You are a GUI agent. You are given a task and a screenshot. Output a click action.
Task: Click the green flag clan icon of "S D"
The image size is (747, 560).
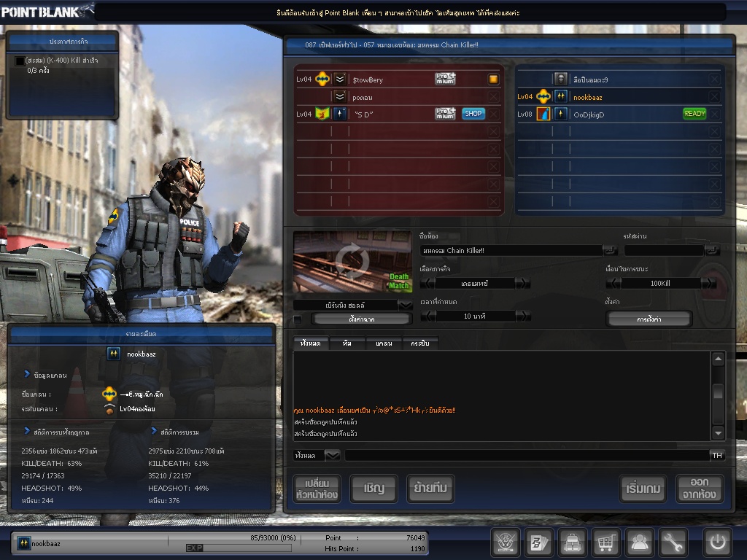coord(322,114)
